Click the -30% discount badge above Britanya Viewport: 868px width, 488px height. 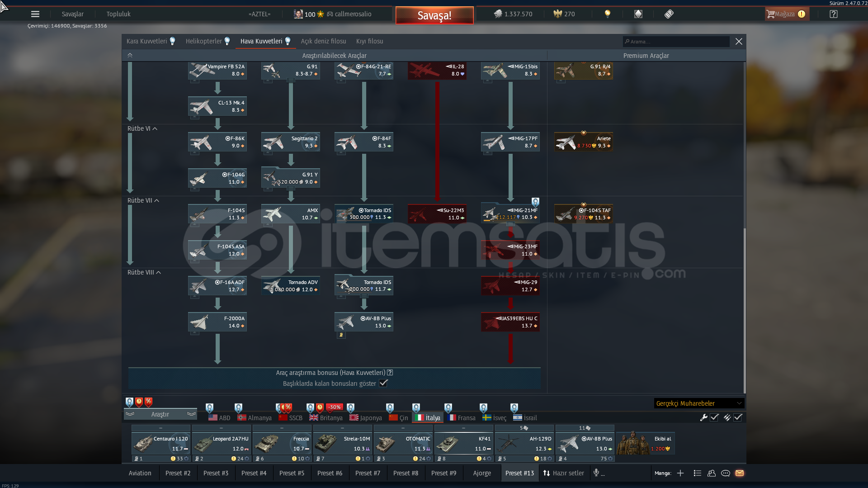coord(334,407)
